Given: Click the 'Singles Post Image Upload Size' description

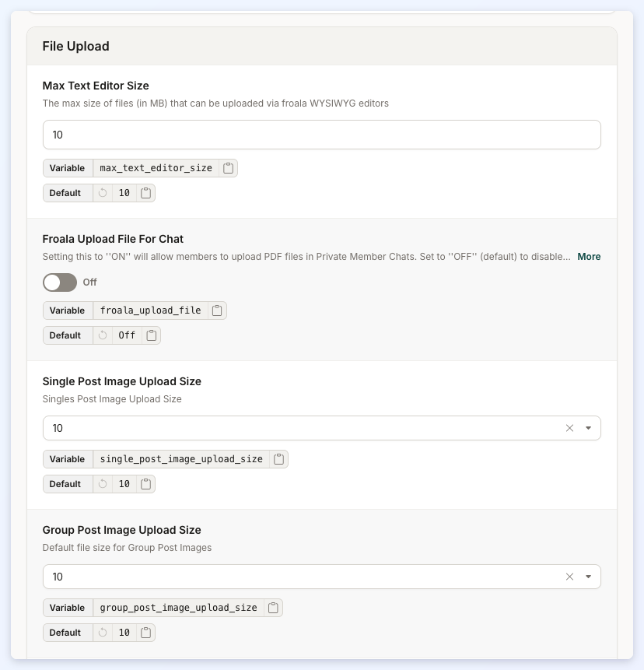Looking at the screenshot, I should point(112,398).
